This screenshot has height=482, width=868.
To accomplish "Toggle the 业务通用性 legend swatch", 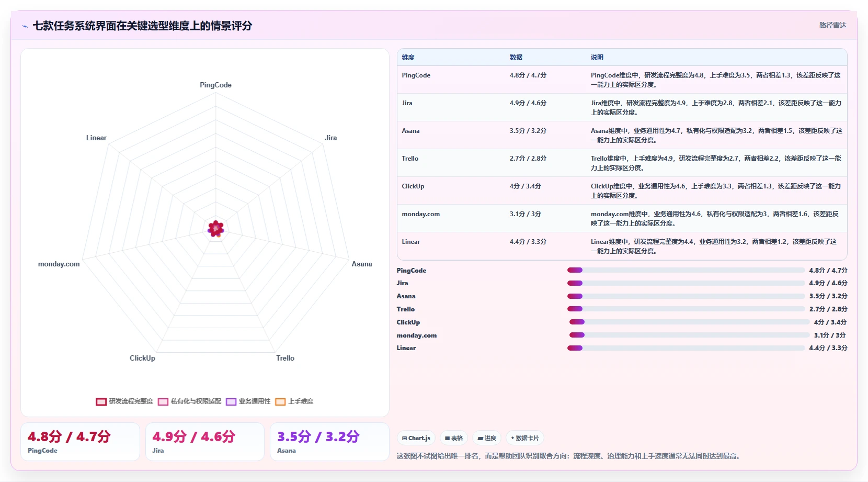I will pyautogui.click(x=231, y=402).
